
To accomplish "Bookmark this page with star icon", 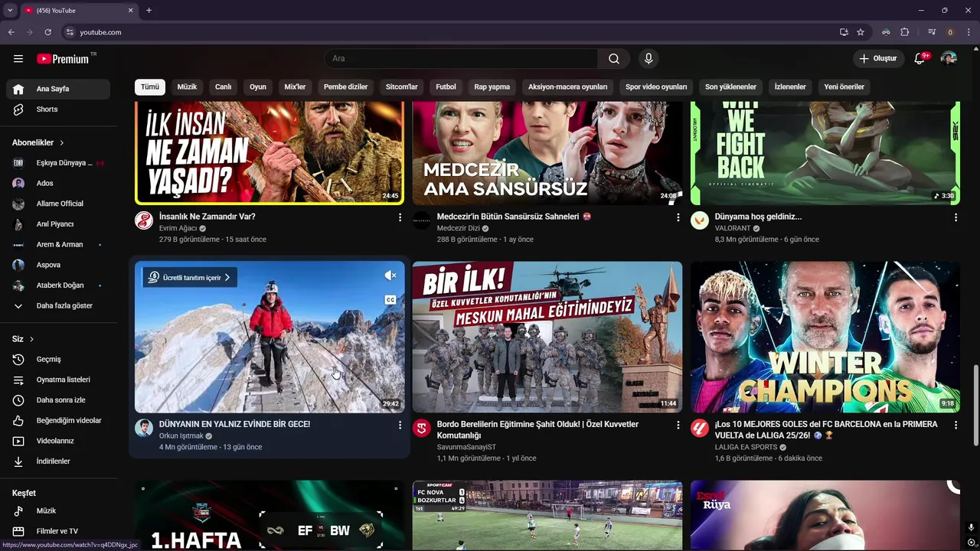I will (x=861, y=32).
